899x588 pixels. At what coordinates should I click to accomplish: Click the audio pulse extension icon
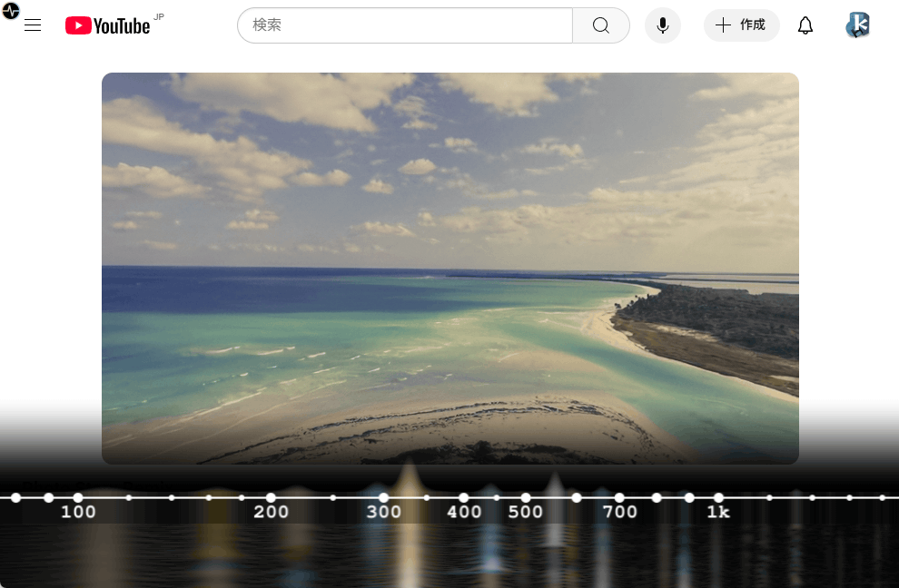pyautogui.click(x=11, y=10)
